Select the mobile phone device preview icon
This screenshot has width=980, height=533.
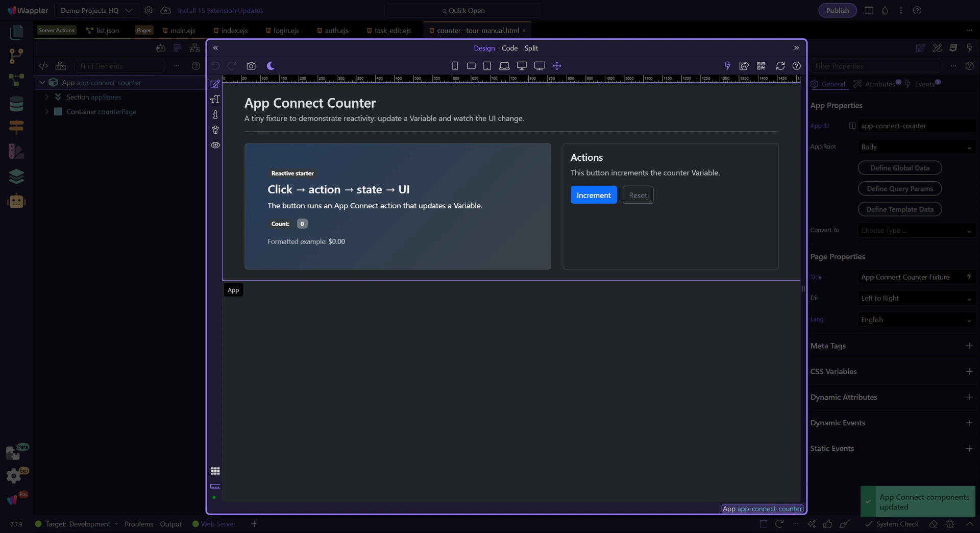click(x=455, y=66)
